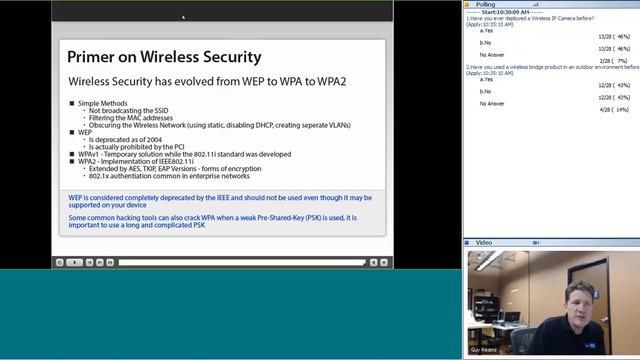Click the blue Video panel icon
Image resolution: width=640 pixels, height=360 pixels.
click(x=467, y=243)
